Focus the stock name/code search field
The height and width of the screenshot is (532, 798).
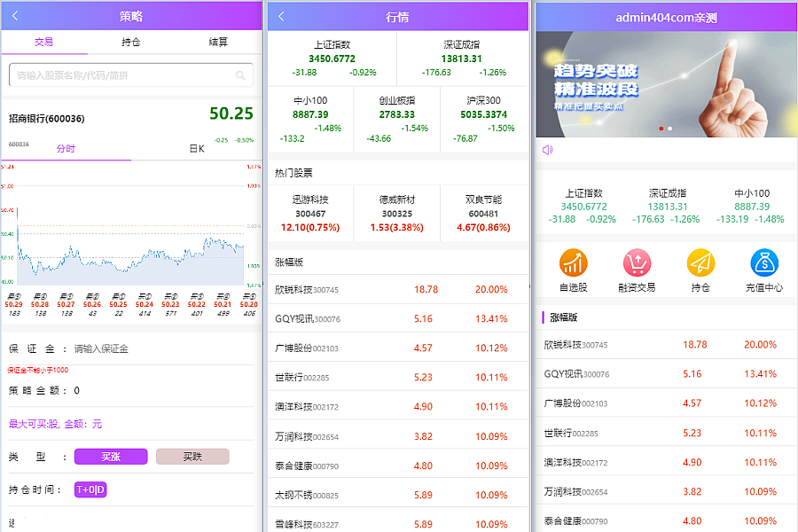click(x=131, y=75)
